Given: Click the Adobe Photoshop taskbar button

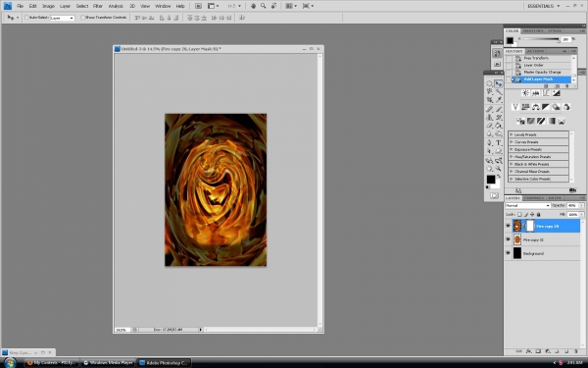Looking at the screenshot, I should tap(164, 363).
